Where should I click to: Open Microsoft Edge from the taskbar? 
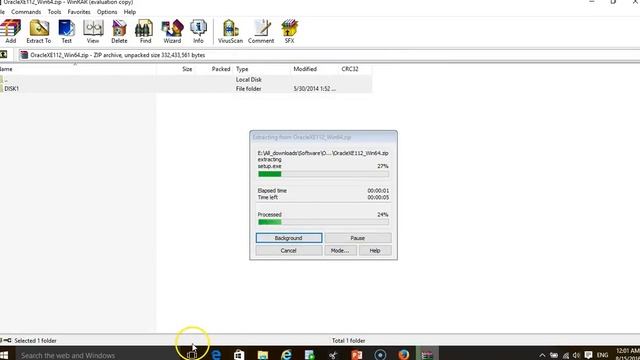[216, 355]
